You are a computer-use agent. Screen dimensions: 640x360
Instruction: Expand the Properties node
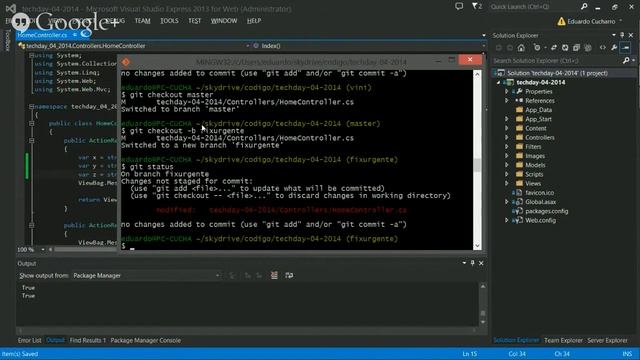click(507, 91)
